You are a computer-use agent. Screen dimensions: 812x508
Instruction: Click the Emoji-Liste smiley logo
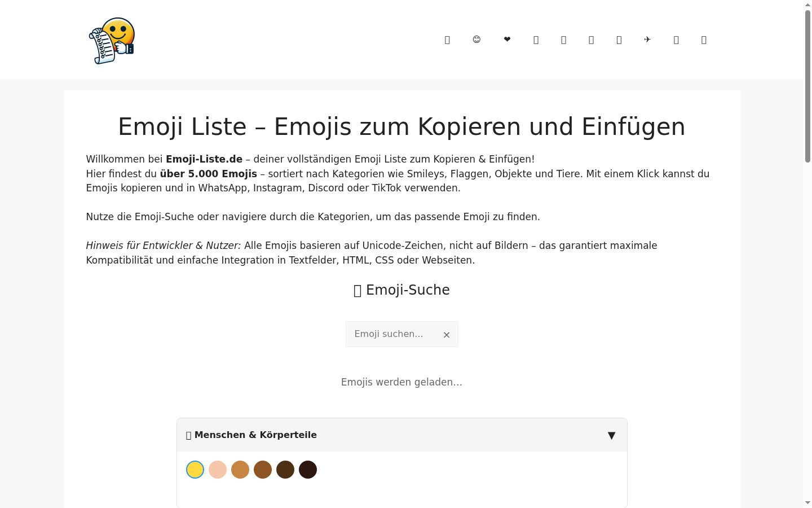pyautogui.click(x=112, y=40)
